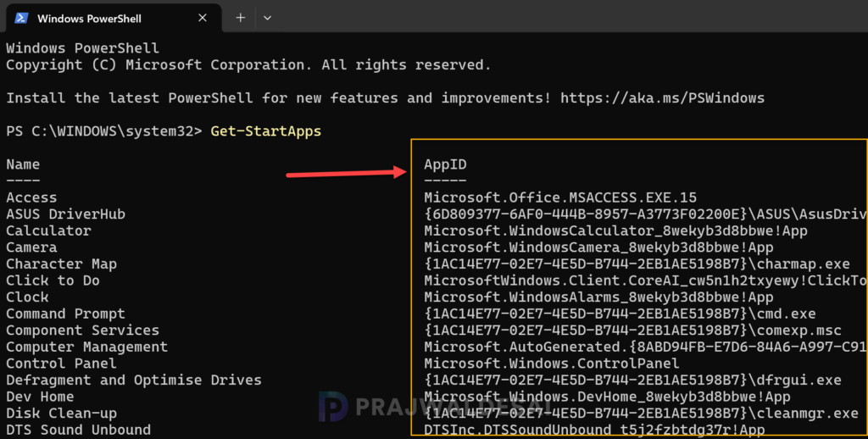Click the Get-StartApps command text
Image resolution: width=868 pixels, height=439 pixels.
click(x=265, y=131)
